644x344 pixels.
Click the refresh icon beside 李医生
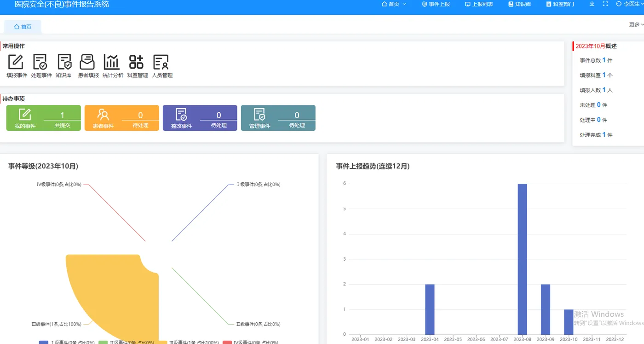pyautogui.click(x=619, y=4)
